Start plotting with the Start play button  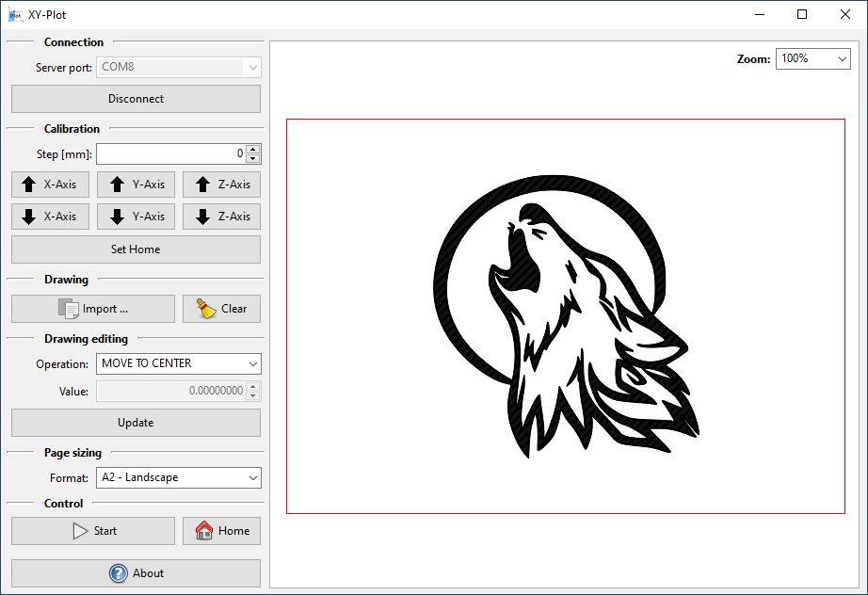93,531
